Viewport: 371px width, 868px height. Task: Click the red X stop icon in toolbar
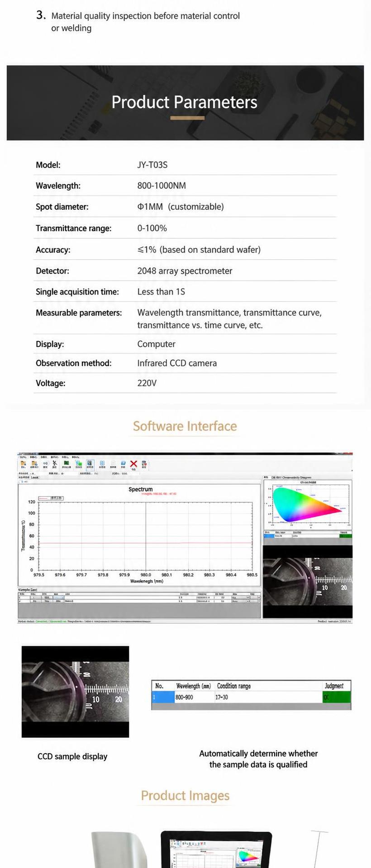point(133,464)
